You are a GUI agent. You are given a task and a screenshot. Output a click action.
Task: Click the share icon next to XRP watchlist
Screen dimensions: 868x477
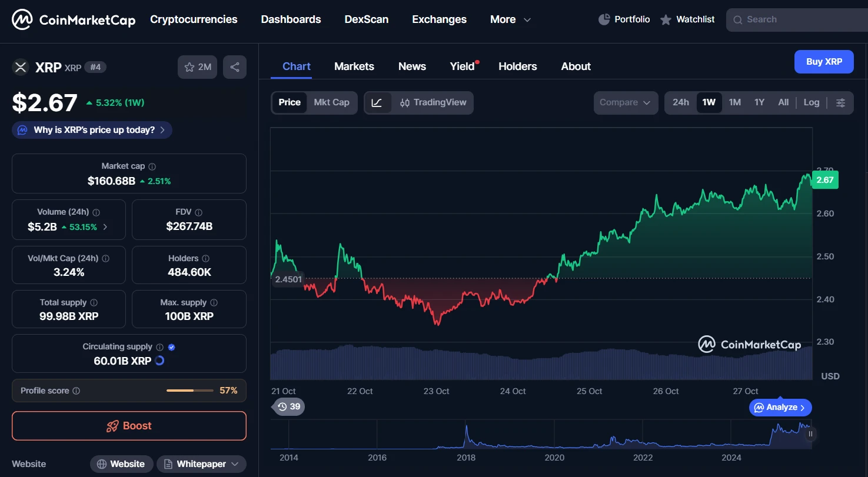click(234, 66)
